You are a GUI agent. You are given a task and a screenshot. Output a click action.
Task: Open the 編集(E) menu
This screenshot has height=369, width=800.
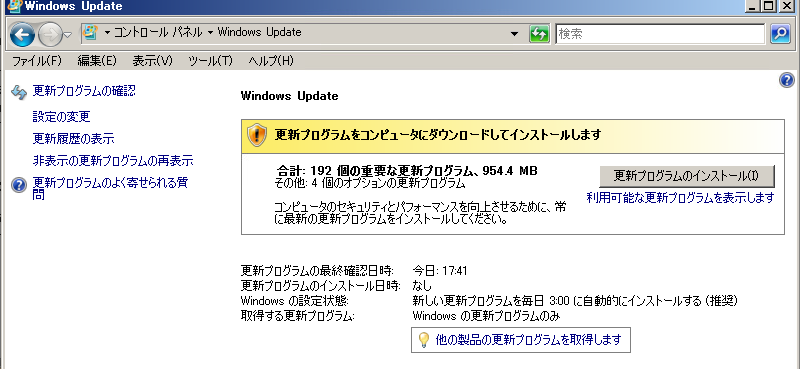click(97, 61)
